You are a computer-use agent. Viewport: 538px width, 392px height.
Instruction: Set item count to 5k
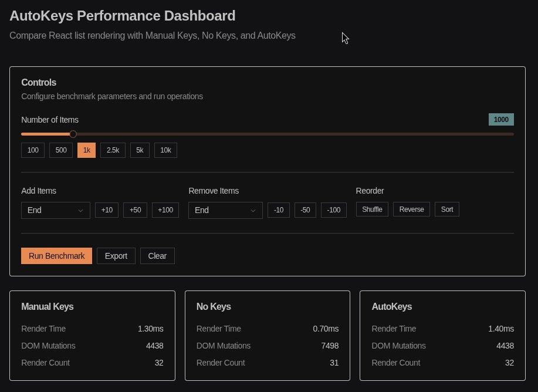[140, 150]
